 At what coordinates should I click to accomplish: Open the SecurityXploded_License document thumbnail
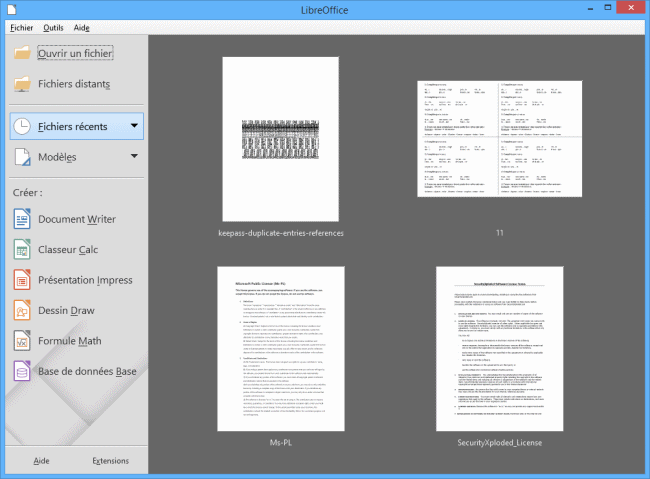[500, 349]
